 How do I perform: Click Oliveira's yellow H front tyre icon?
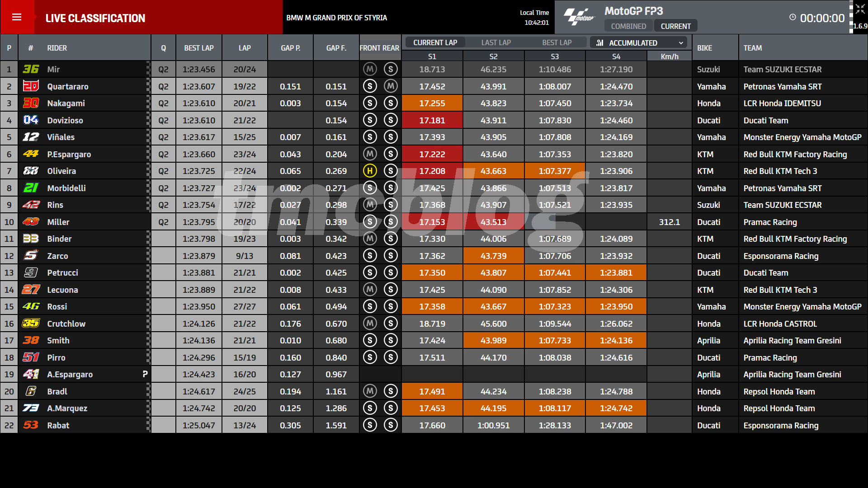(x=370, y=171)
